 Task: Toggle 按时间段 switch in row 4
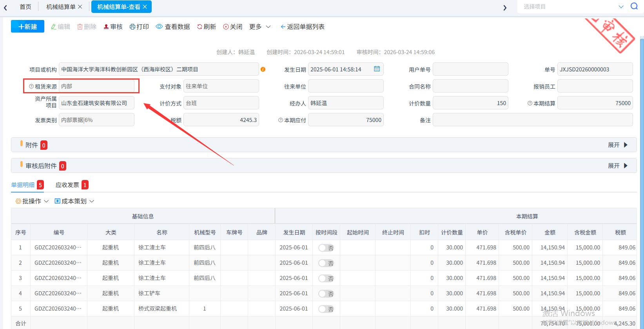coord(326,294)
